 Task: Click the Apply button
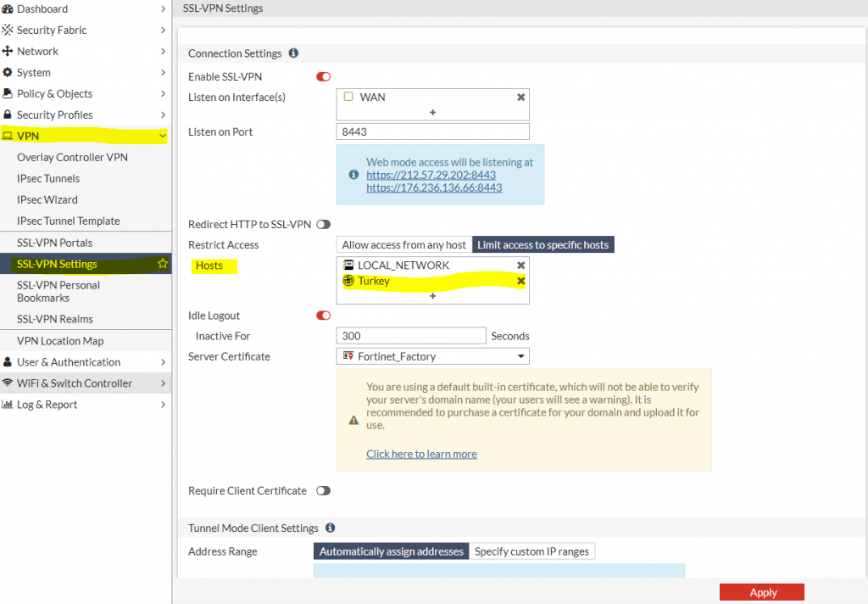761,593
